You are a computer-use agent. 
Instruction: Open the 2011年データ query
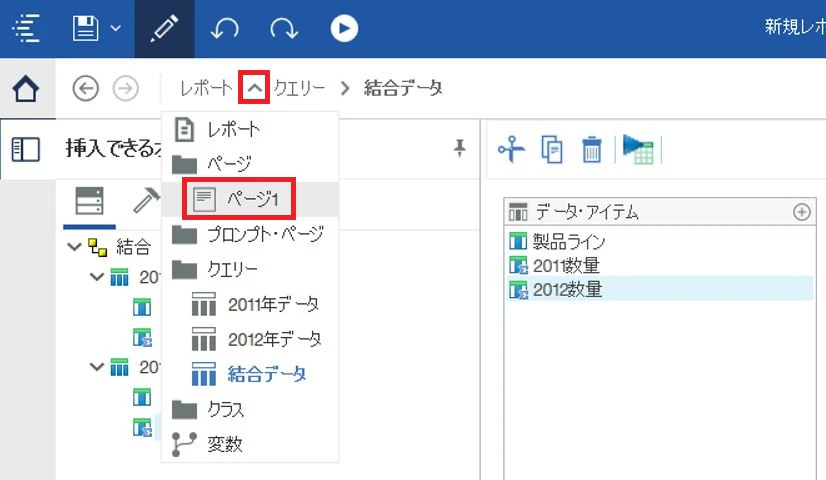(x=250, y=305)
